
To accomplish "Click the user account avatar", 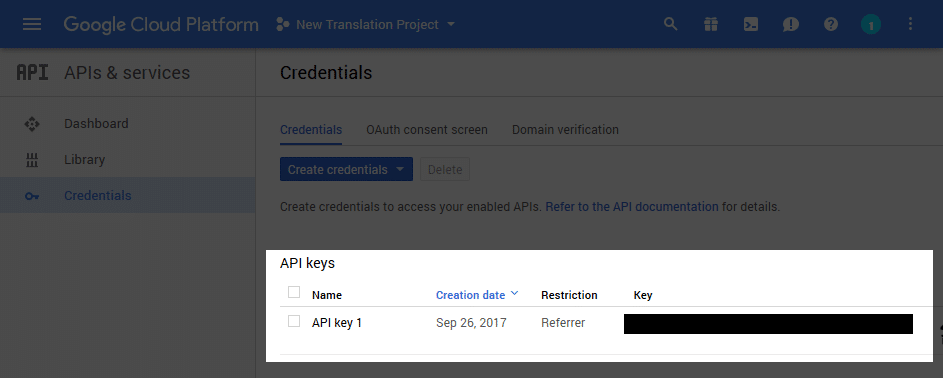I will coord(870,24).
